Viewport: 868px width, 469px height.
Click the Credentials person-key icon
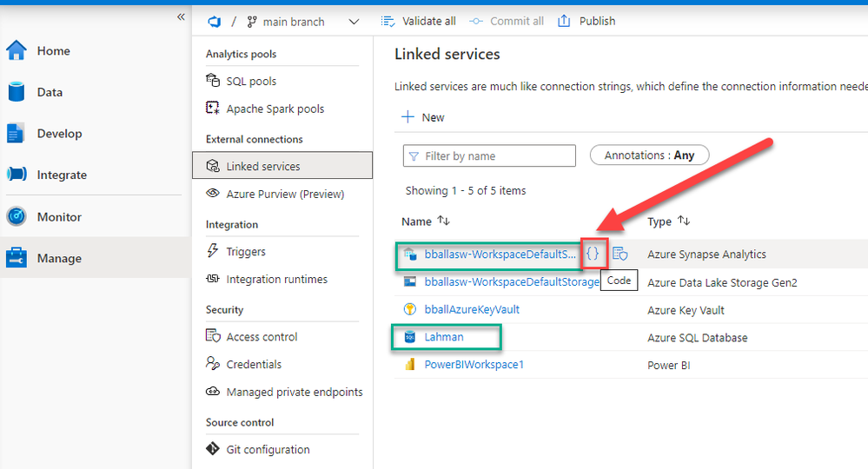pyautogui.click(x=213, y=363)
